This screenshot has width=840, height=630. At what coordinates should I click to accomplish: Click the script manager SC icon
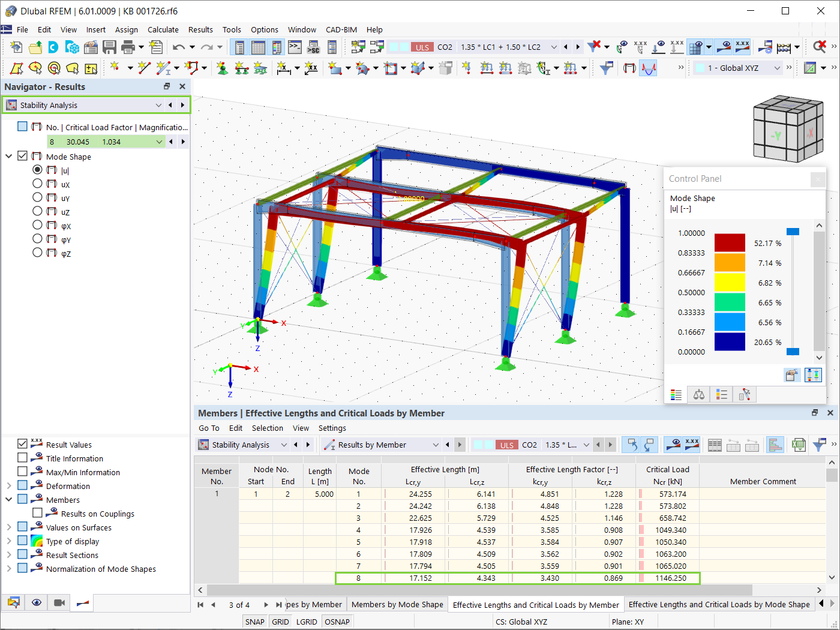coord(313,47)
